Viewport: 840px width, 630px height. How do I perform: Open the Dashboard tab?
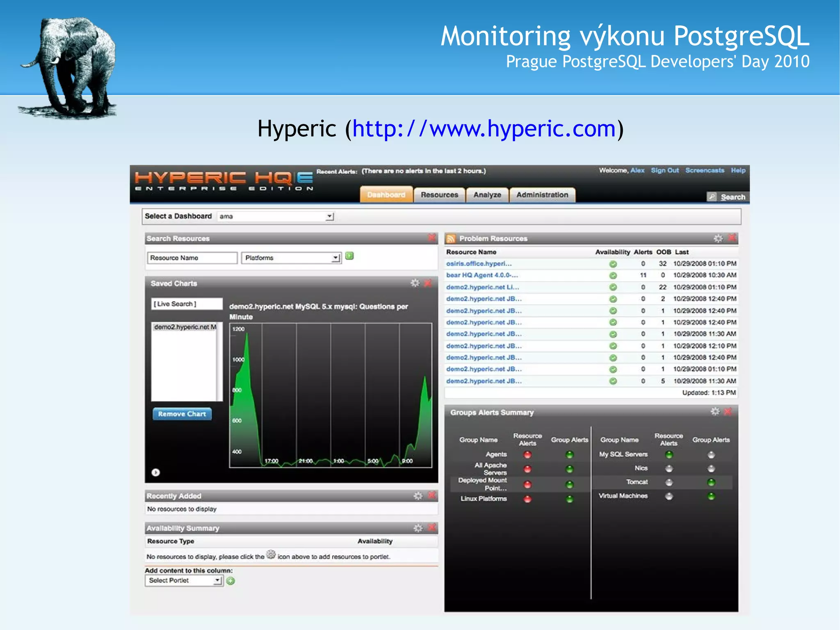click(386, 195)
